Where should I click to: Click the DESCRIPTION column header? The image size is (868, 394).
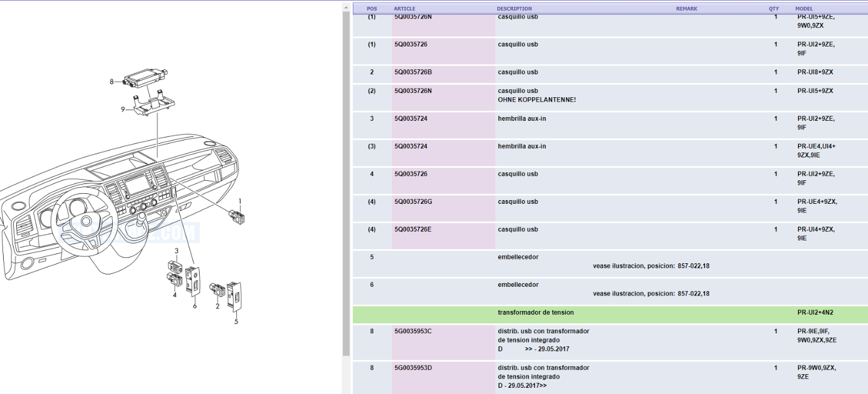tap(514, 9)
